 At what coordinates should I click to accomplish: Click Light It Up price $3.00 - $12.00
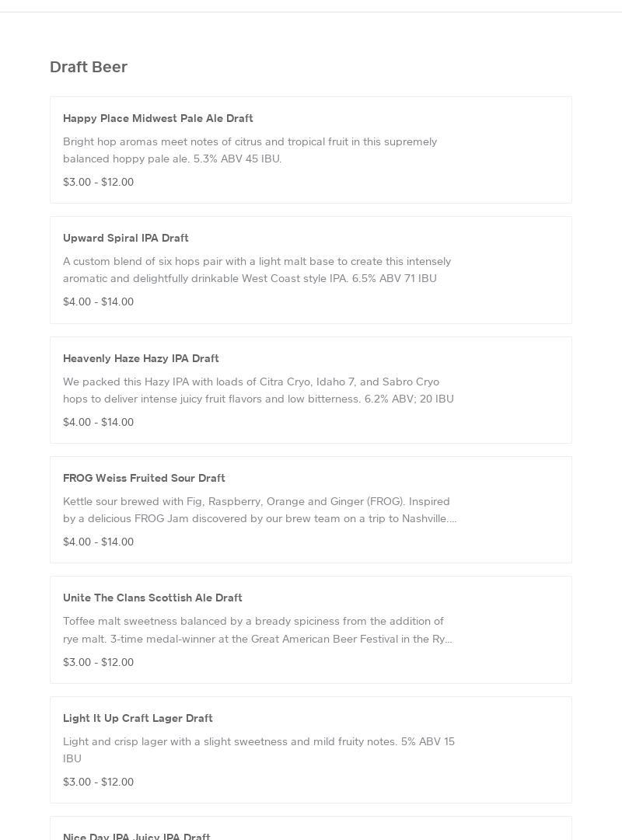click(98, 782)
